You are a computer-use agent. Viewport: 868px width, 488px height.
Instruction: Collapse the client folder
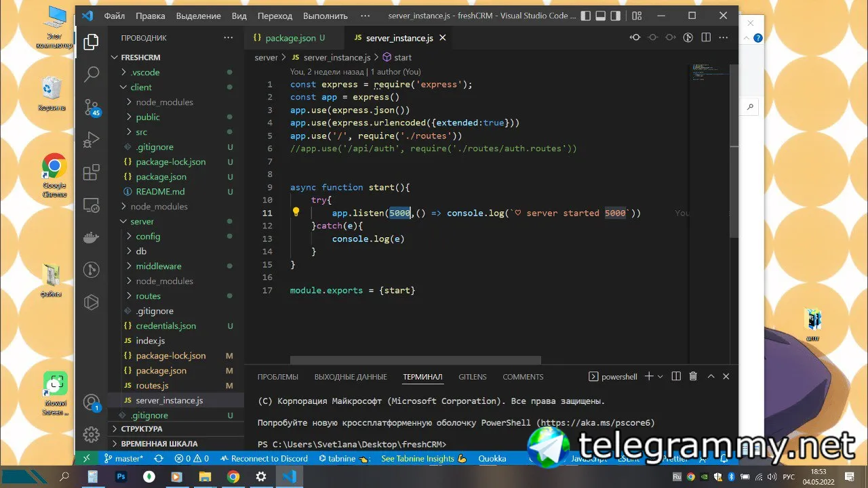pos(176,87)
